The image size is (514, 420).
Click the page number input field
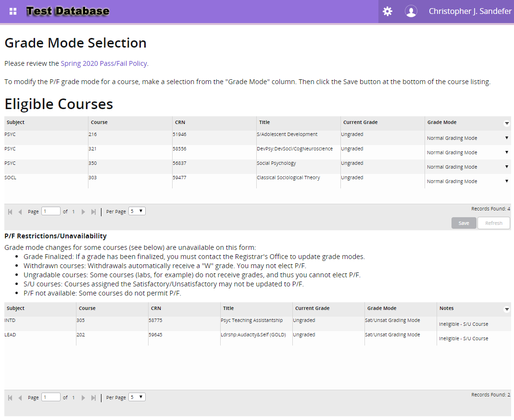point(50,211)
